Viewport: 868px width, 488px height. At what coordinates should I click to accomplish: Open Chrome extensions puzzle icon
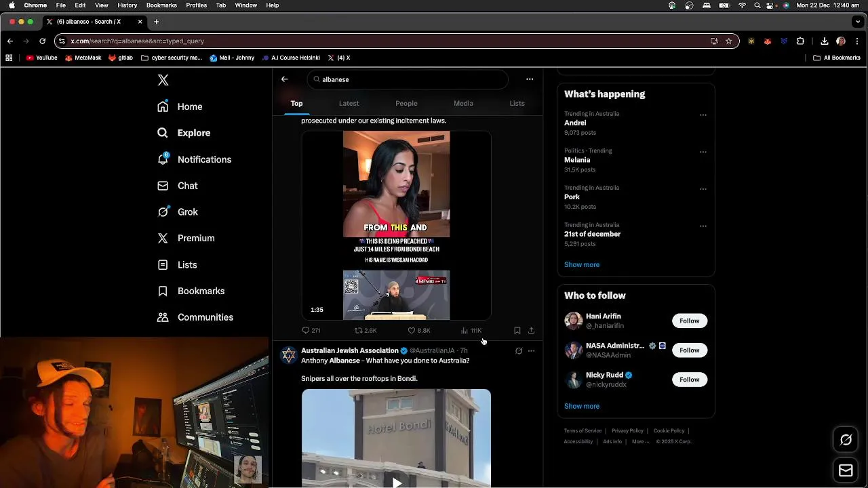(x=800, y=41)
